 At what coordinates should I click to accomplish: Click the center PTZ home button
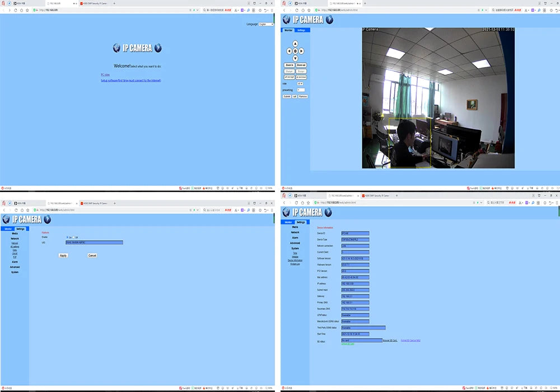(295, 51)
